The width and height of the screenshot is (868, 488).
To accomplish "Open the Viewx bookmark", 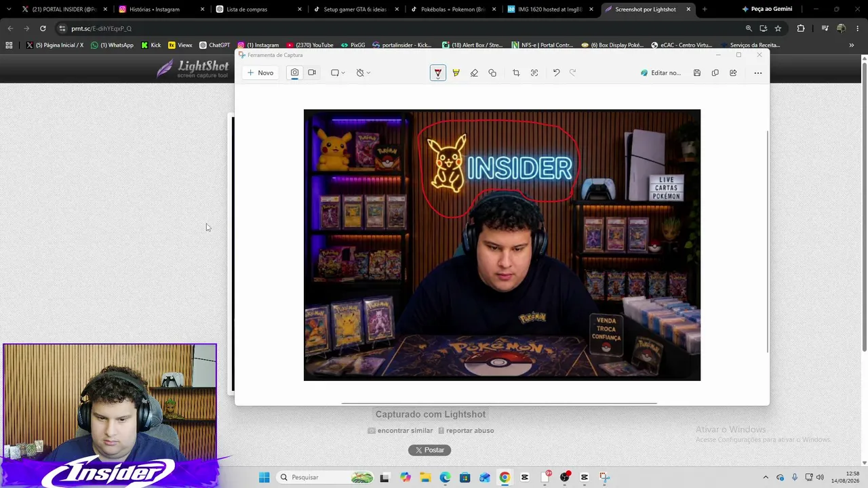I will coord(180,45).
